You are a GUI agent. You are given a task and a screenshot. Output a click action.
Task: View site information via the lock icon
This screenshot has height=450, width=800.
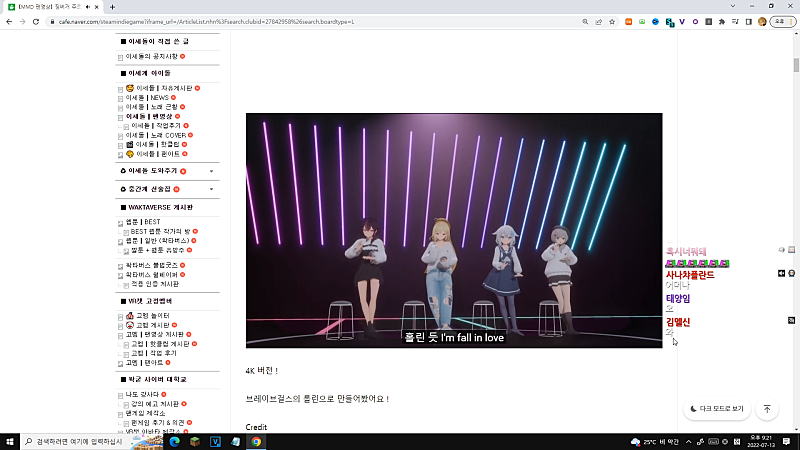tap(52, 22)
